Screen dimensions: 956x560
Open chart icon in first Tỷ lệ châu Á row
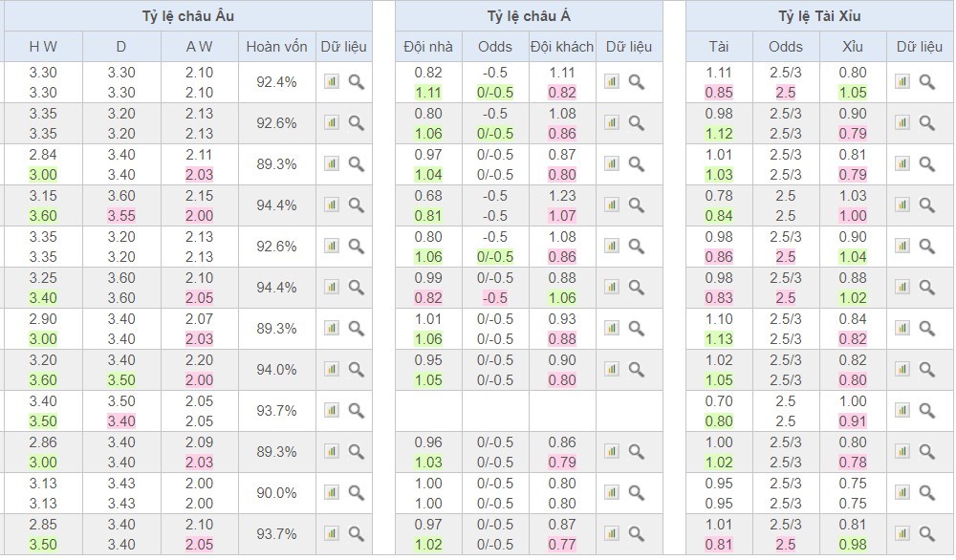pos(612,82)
